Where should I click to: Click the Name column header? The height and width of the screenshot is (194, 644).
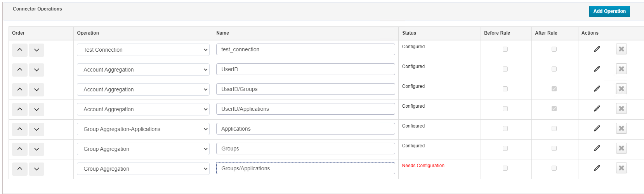tap(222, 33)
